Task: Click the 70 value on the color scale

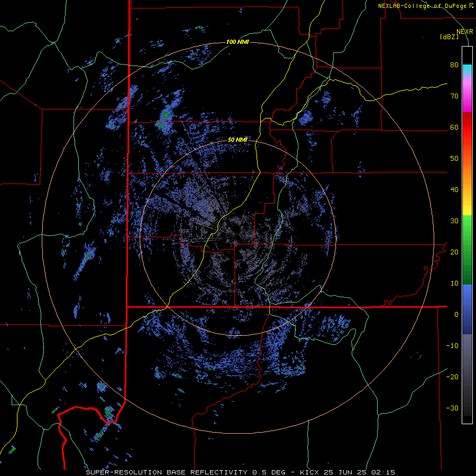Action: click(454, 96)
